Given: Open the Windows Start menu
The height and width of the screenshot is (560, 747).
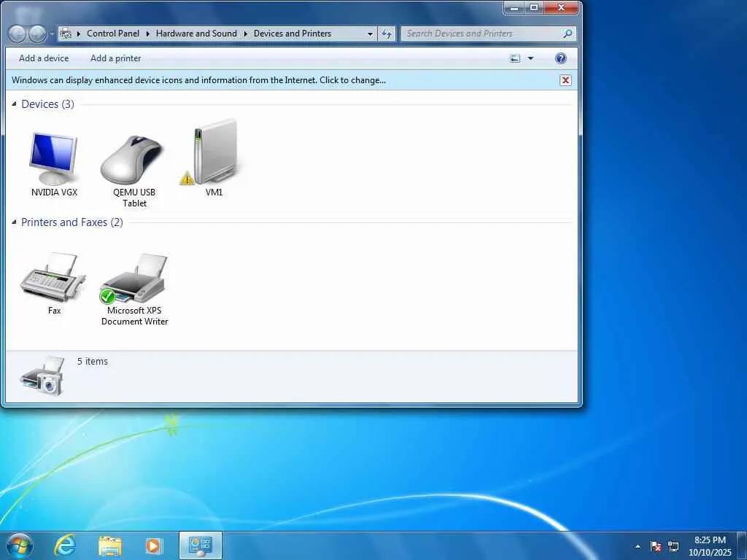Looking at the screenshot, I should [x=20, y=545].
